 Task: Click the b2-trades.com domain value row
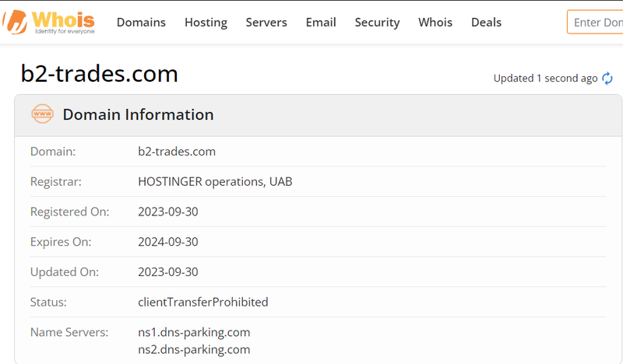pyautogui.click(x=318, y=152)
